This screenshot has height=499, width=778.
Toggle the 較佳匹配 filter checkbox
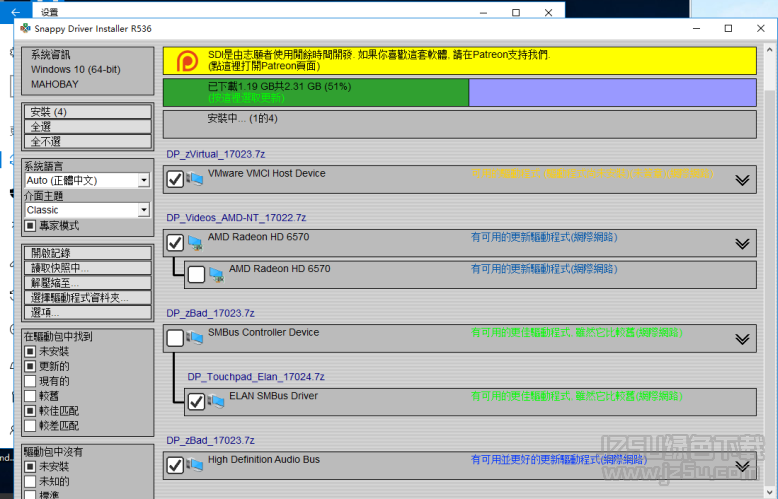point(30,411)
